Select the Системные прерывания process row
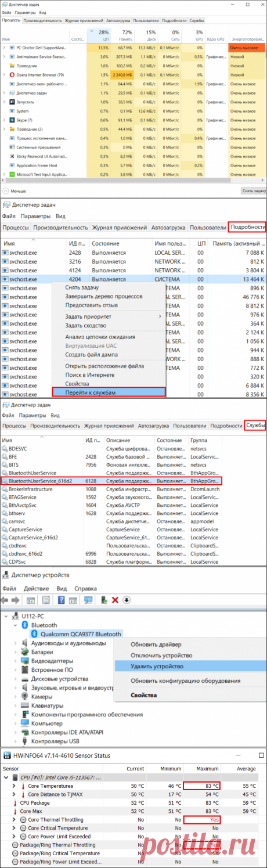Viewport: 267px width, 868px height. (133, 147)
